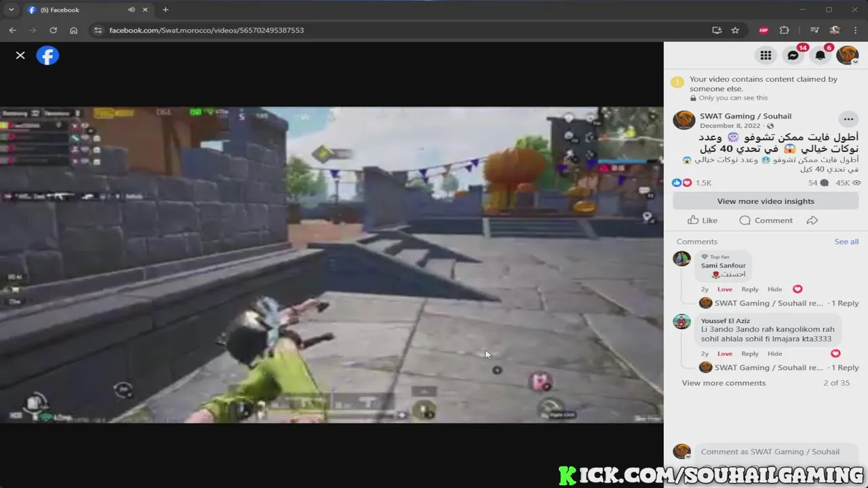The height and width of the screenshot is (488, 868).
Task: Expand the reply under Youssef El Aziz's comment
Action: tap(778, 367)
